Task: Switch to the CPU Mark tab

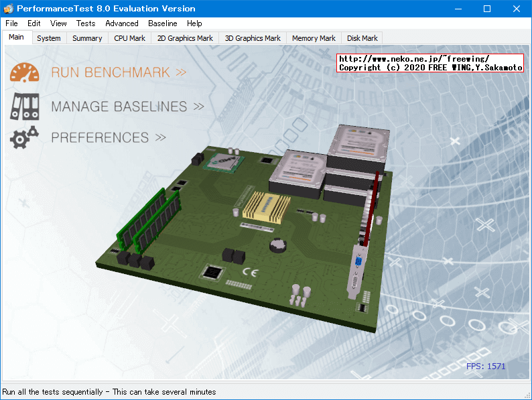Action: pyautogui.click(x=129, y=38)
